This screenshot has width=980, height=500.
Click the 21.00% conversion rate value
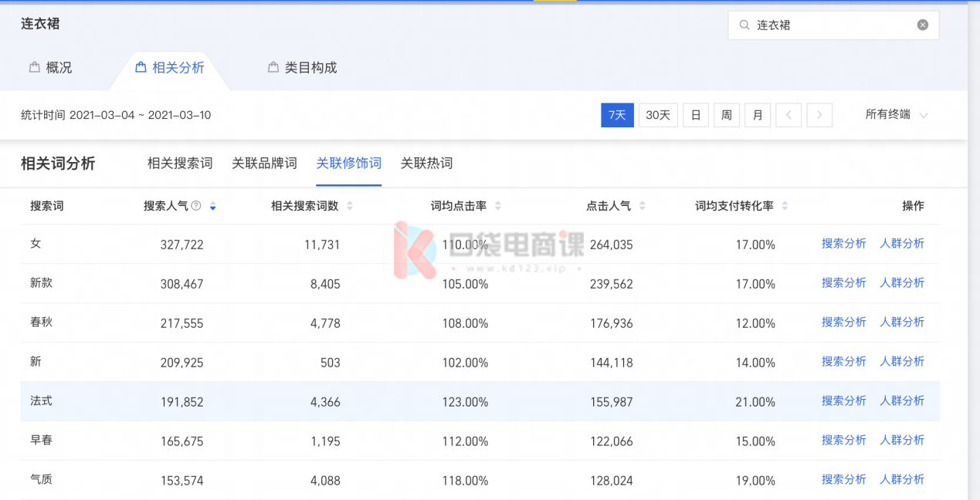755,402
